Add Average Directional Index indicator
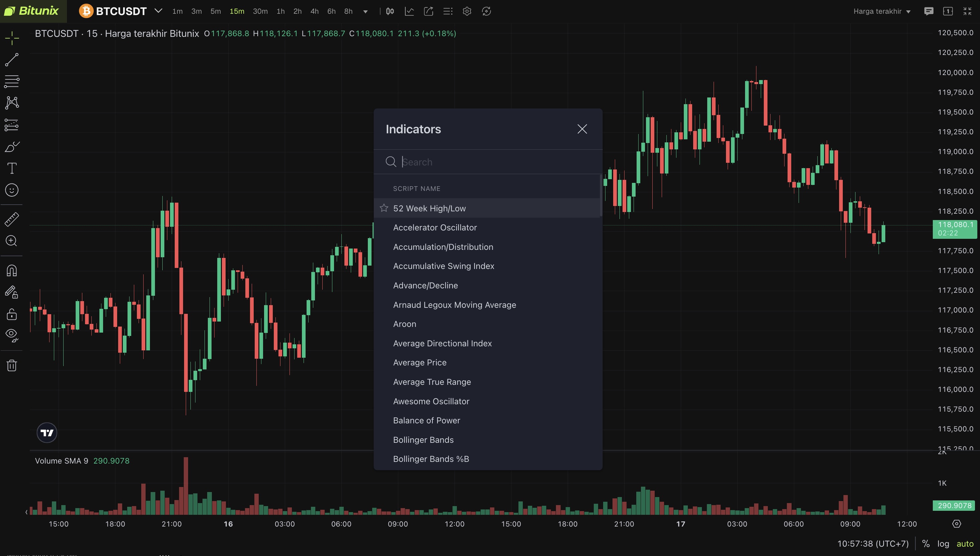Image resolution: width=980 pixels, height=556 pixels. coord(487,343)
